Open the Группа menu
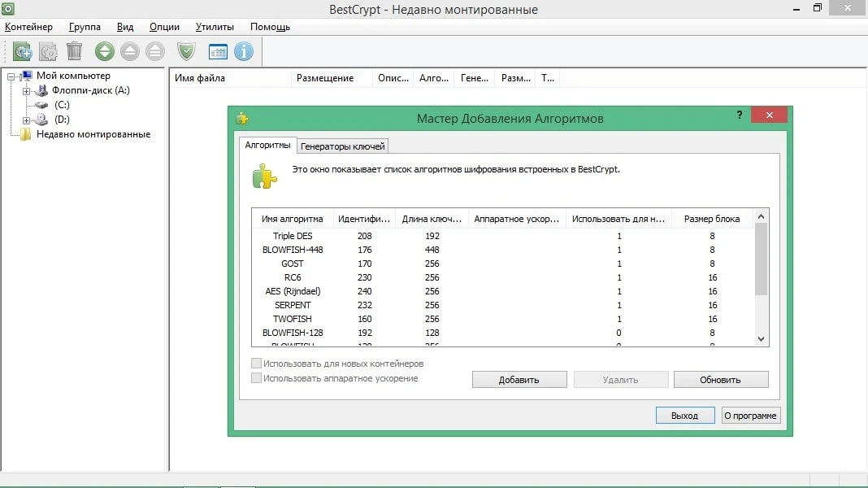The width and height of the screenshot is (868, 488). [x=85, y=27]
